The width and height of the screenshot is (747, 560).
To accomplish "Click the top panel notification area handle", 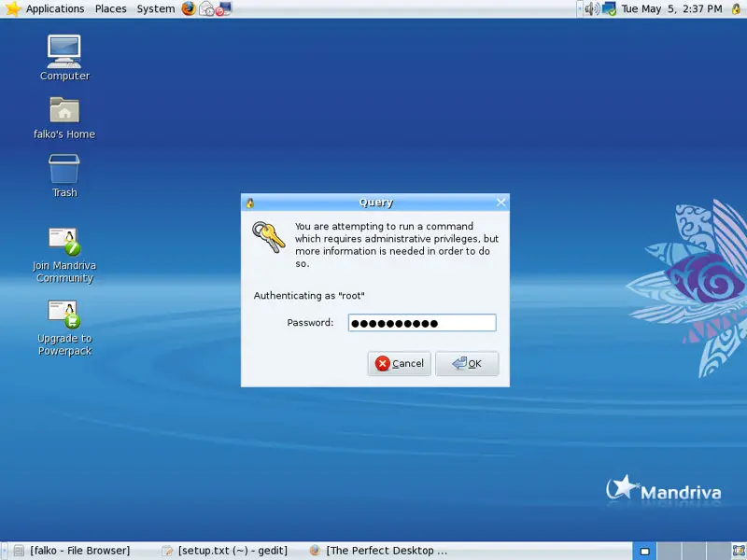I will pyautogui.click(x=579, y=8).
